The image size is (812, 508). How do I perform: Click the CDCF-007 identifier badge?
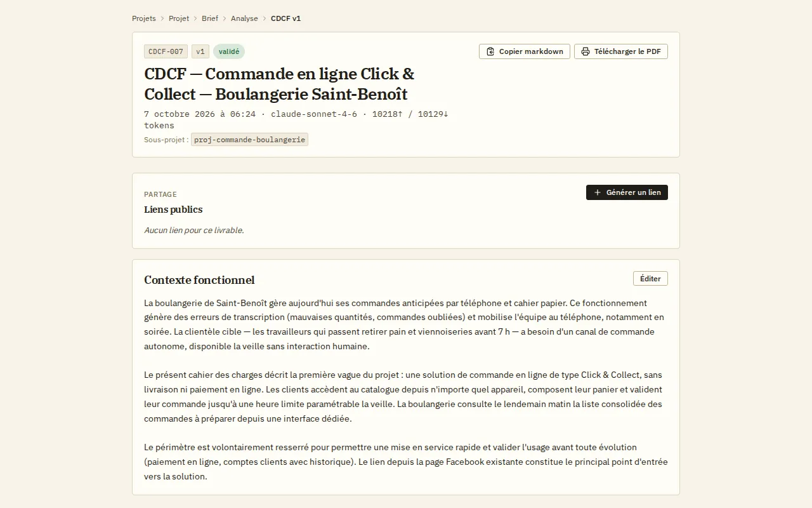coord(166,51)
